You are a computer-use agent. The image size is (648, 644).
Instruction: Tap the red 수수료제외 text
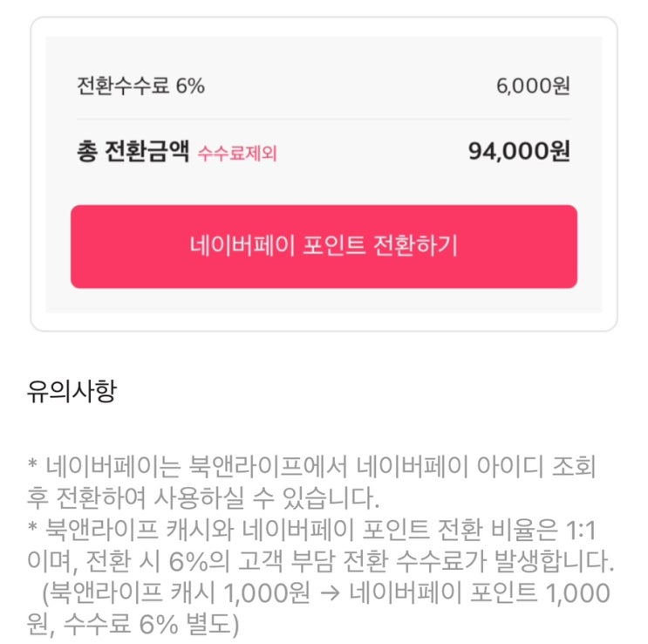237,154
